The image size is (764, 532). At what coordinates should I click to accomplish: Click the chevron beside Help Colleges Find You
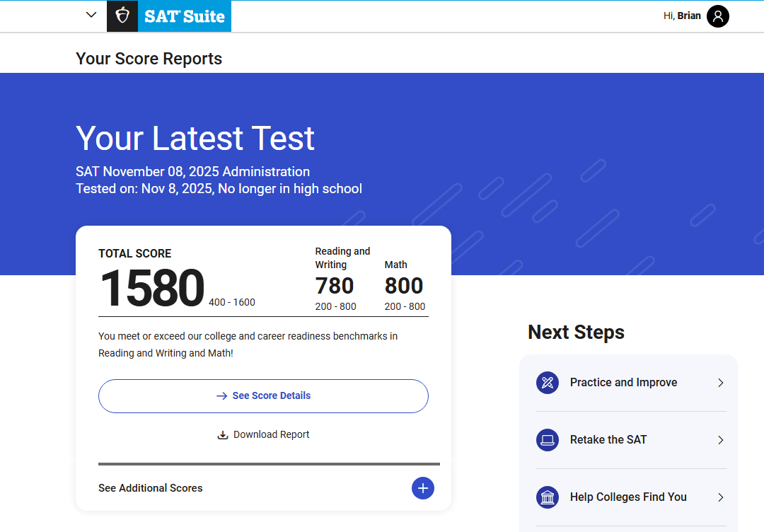(x=721, y=497)
